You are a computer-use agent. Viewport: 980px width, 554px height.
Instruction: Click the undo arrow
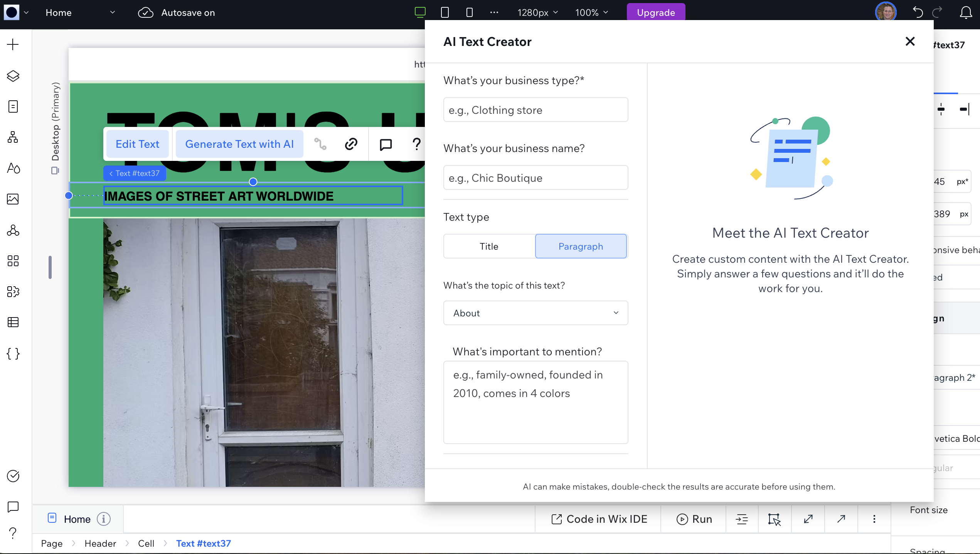[x=918, y=12]
